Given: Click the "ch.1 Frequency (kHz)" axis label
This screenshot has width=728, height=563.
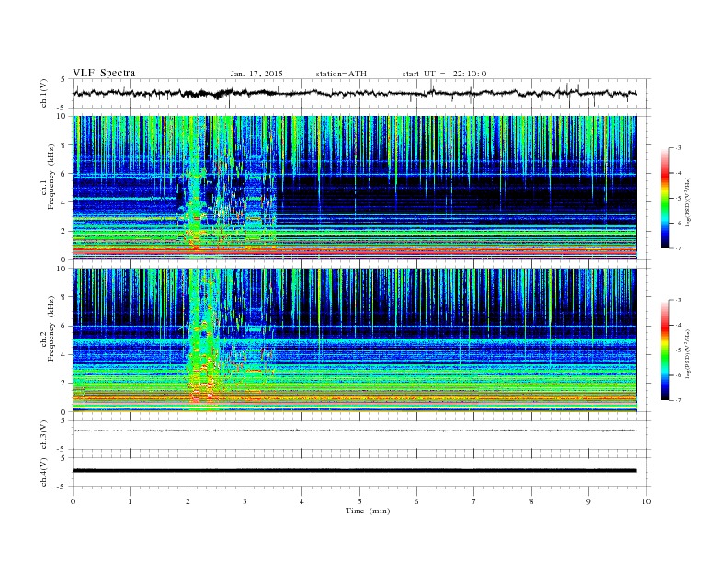Looking at the screenshot, I should point(48,177).
